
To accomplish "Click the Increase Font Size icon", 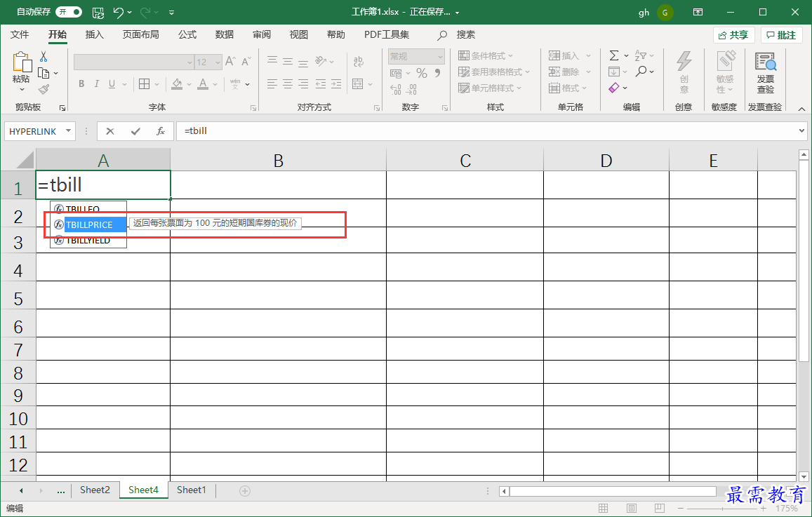I will point(230,61).
